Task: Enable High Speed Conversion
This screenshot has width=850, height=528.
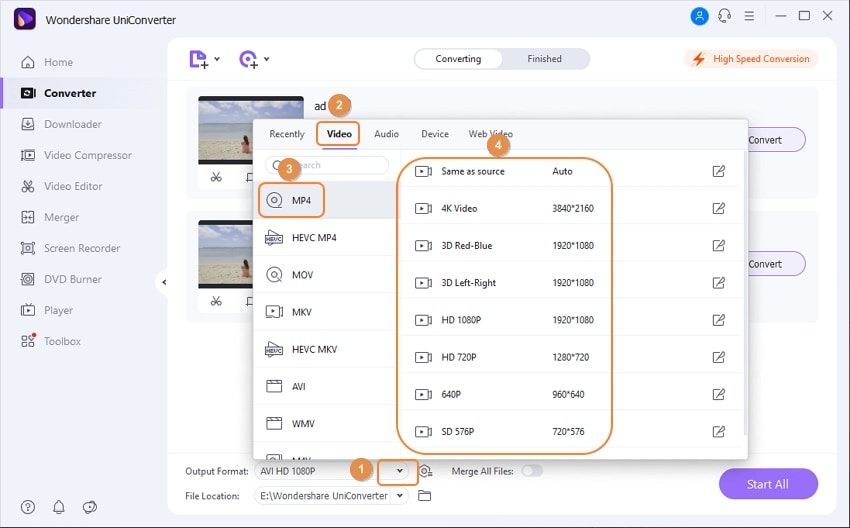Action: pyautogui.click(x=751, y=59)
